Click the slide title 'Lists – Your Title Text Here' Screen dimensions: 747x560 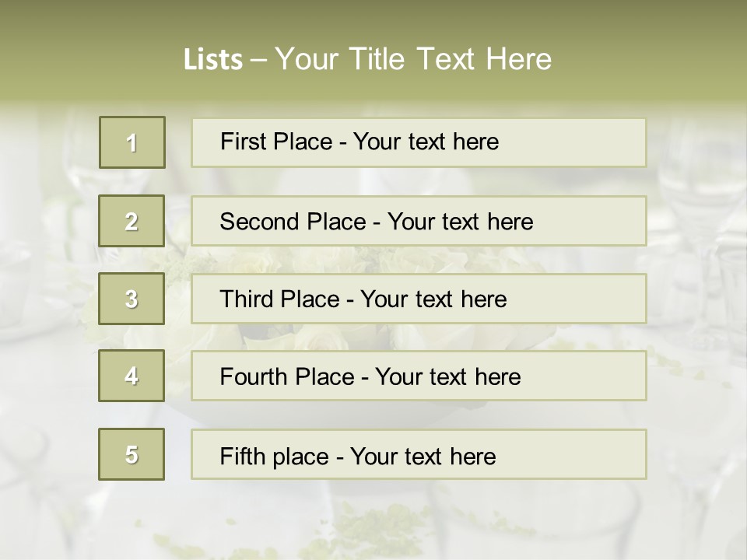pyautogui.click(x=367, y=59)
